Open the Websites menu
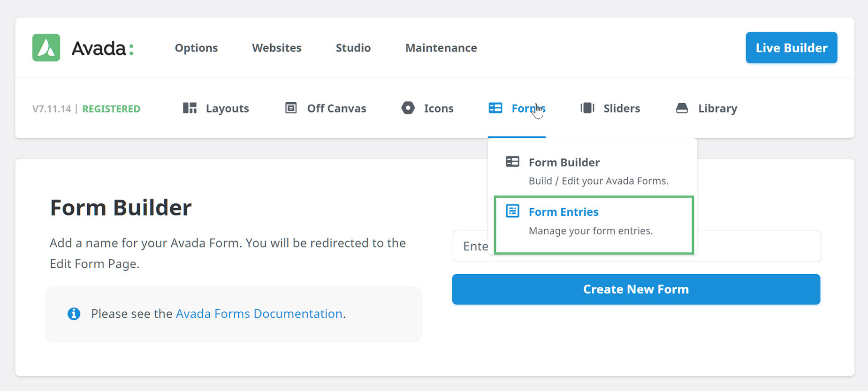 pos(277,48)
